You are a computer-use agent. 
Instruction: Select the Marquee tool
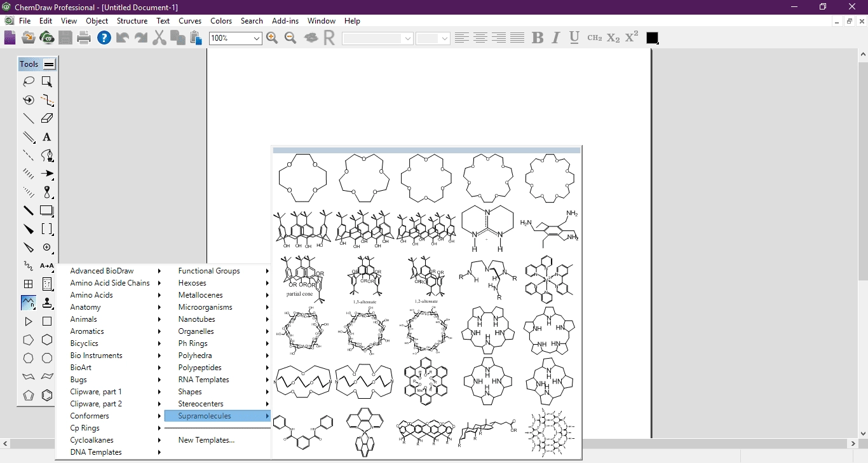click(x=47, y=81)
